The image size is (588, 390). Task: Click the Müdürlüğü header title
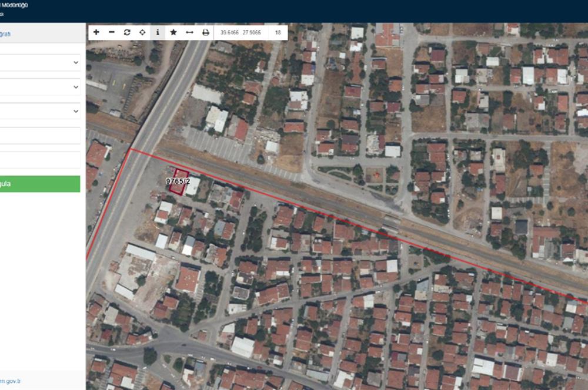(14, 5)
